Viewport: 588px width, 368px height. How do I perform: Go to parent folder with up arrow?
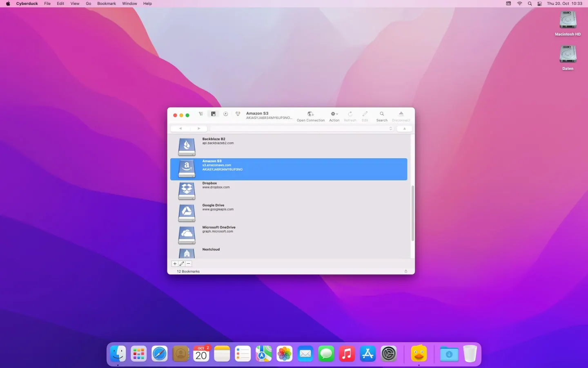pyautogui.click(x=405, y=129)
